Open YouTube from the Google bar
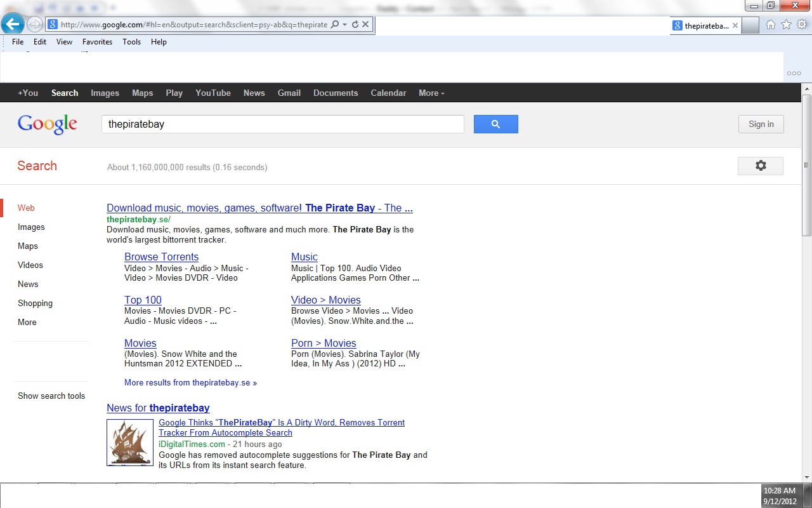This screenshot has width=812, height=508. pyautogui.click(x=213, y=93)
